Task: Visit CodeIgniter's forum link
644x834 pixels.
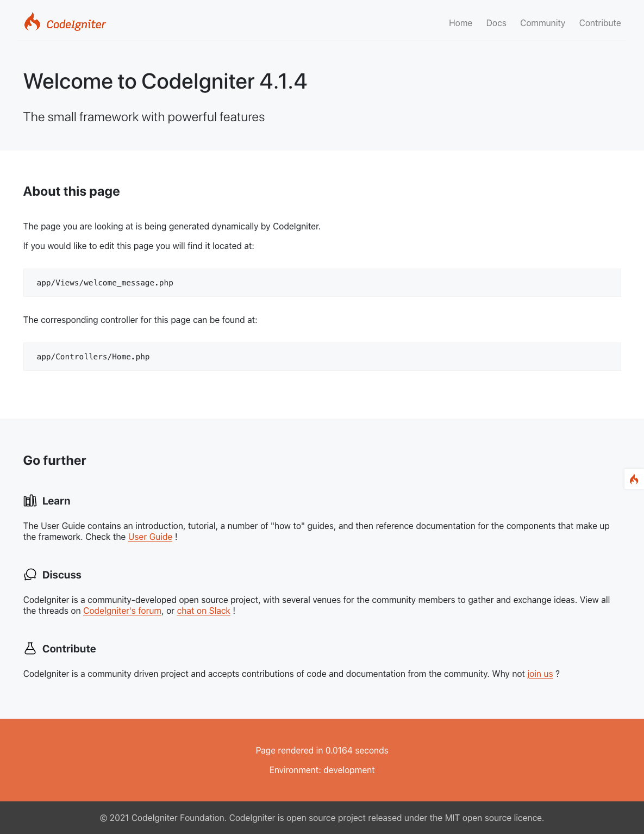Action: (122, 611)
